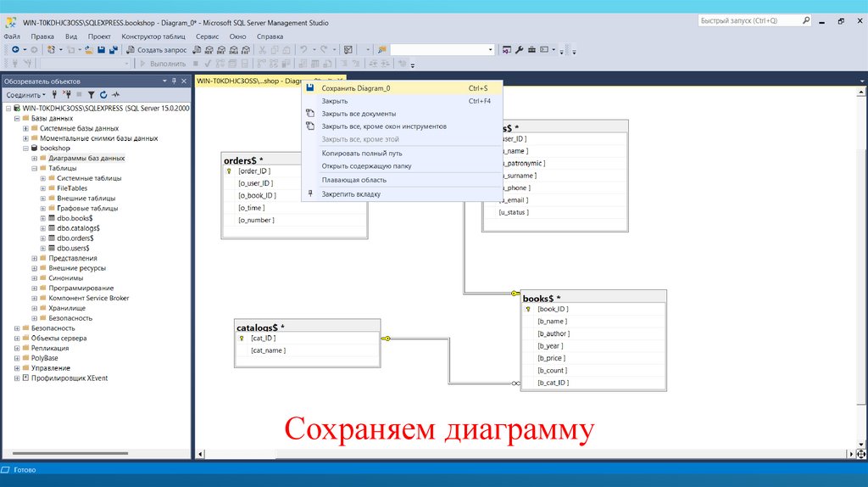Expand the Системные базы данных node
Viewport: 868px width, 487px height.
25,128
